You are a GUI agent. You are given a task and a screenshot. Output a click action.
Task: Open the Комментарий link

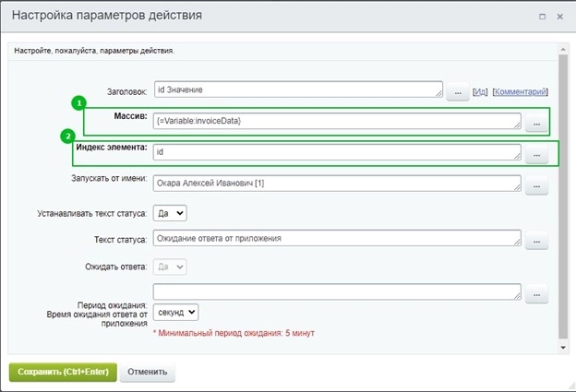(521, 92)
